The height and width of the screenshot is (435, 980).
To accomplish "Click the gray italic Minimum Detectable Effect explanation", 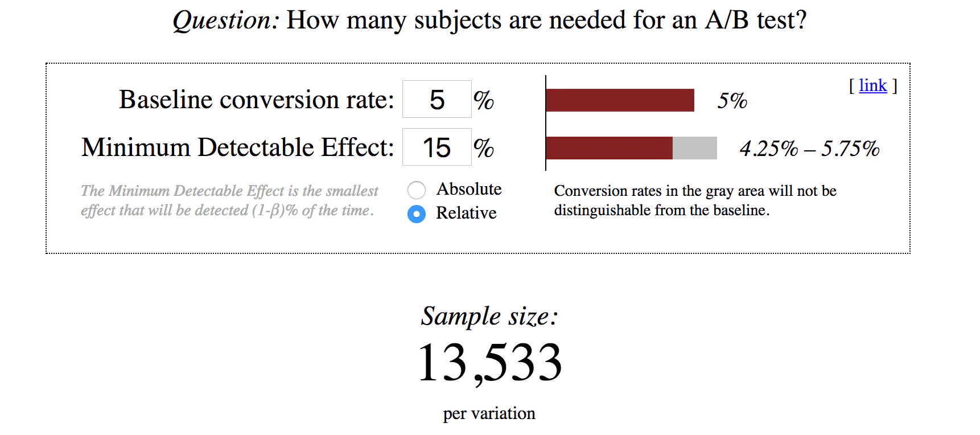I will point(229,200).
